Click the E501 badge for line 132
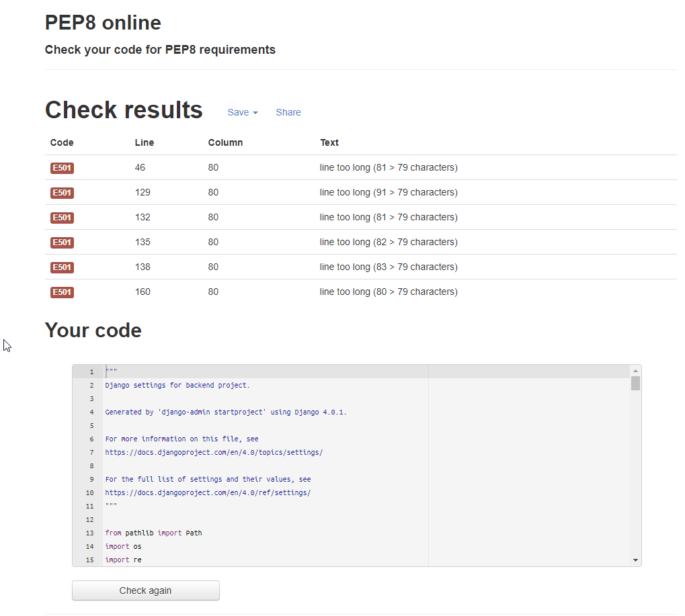685x616 pixels. tap(61, 218)
